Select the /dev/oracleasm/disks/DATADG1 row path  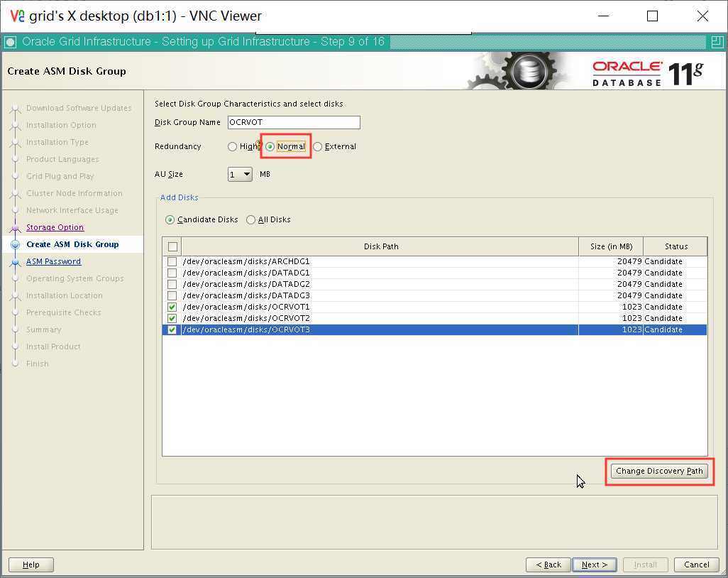click(x=246, y=273)
